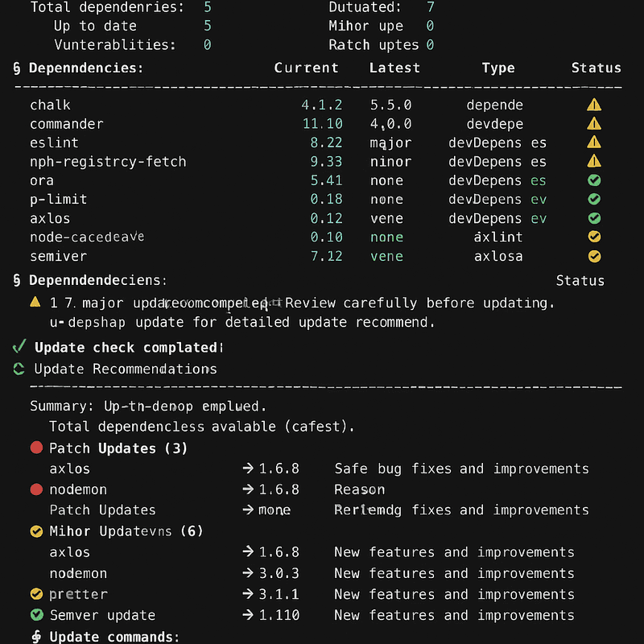Open the nph-registrcy-fetch entry
The image size is (644, 644).
[107, 161]
